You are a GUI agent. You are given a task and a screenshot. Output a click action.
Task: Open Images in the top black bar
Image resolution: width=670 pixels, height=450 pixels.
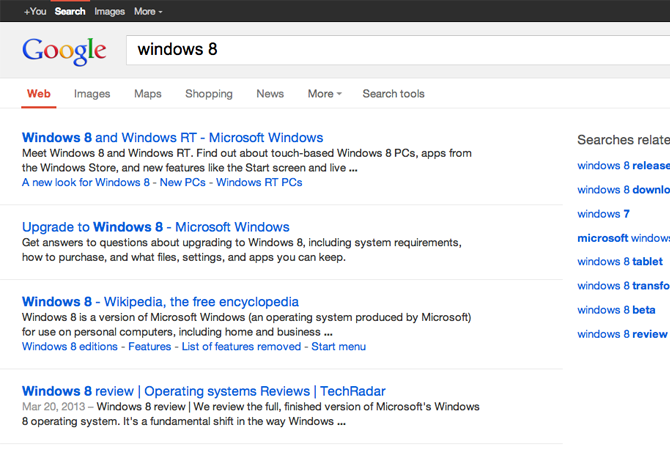click(x=109, y=12)
